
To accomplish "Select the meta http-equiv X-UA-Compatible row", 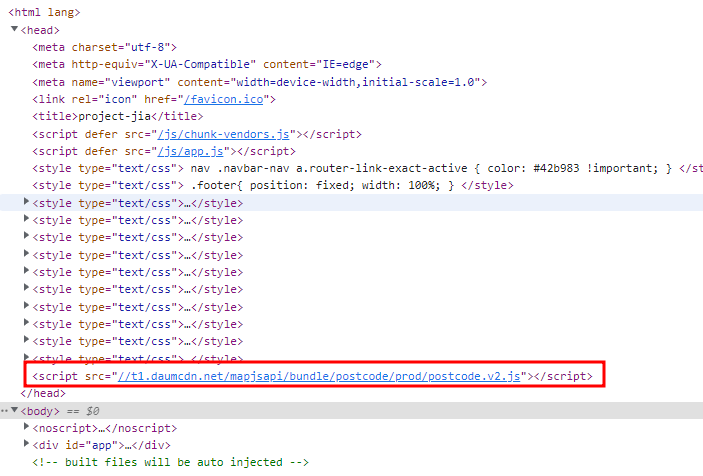I will pyautogui.click(x=207, y=64).
